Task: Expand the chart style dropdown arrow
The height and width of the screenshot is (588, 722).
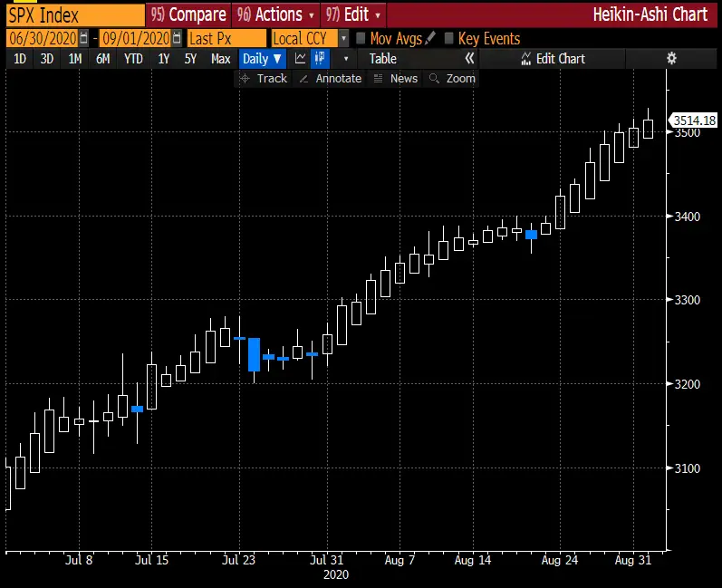Action: click(x=345, y=59)
